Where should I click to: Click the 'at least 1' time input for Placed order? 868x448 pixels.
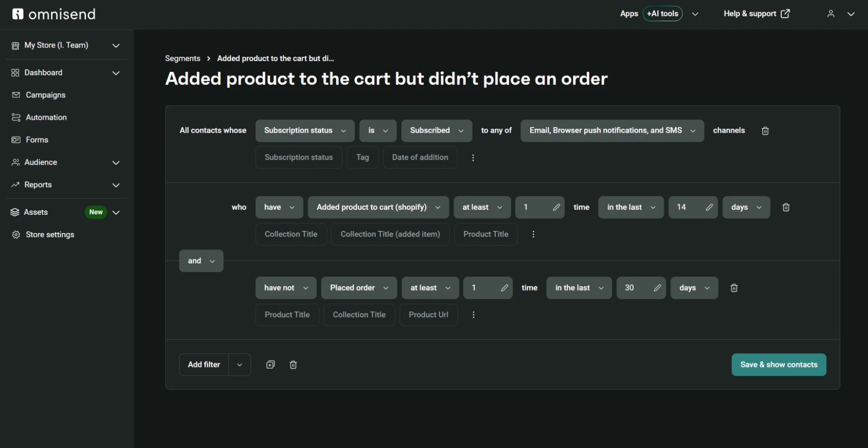click(488, 288)
